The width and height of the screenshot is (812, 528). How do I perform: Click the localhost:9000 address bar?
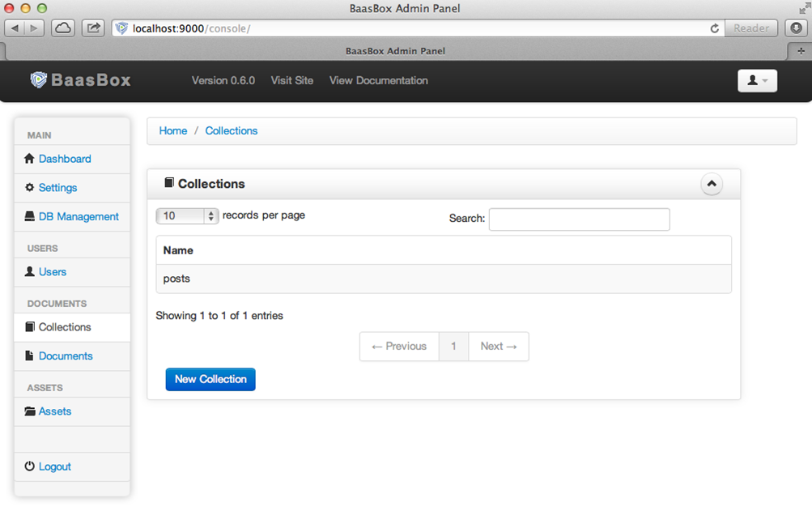point(419,28)
